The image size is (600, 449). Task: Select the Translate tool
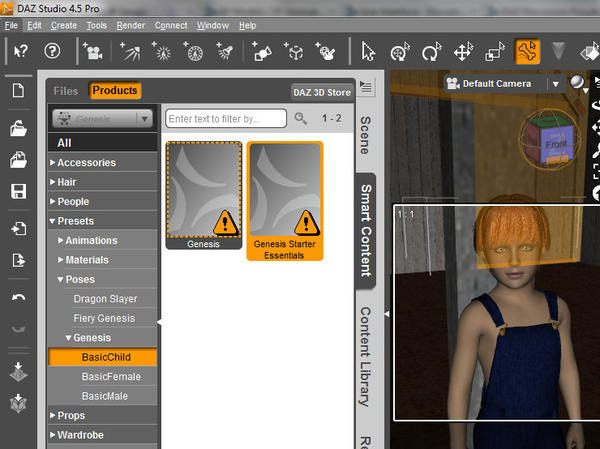463,52
